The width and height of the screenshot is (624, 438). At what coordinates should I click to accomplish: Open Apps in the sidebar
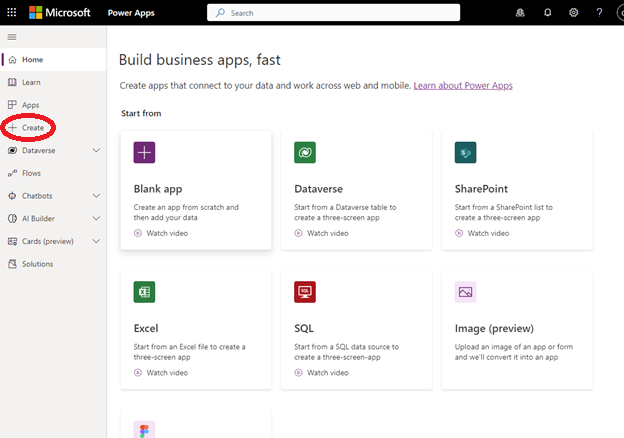click(53, 105)
